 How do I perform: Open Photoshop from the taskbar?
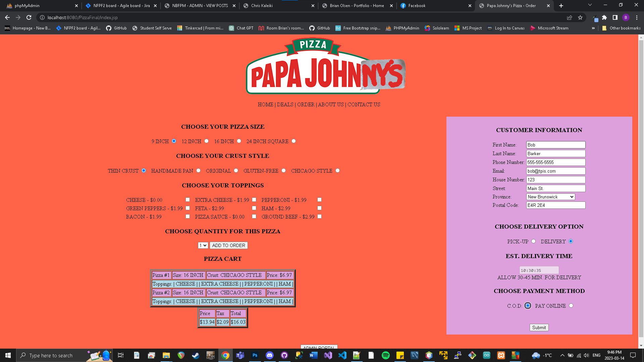tap(255, 355)
